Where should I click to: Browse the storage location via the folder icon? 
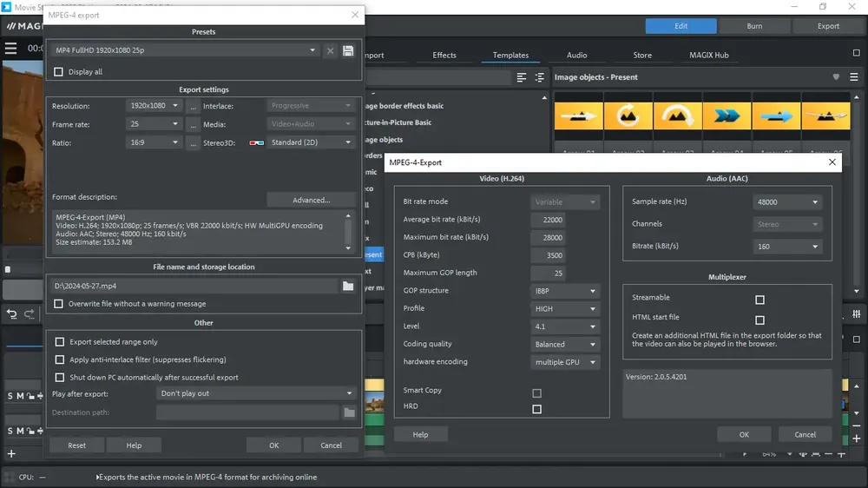tap(348, 286)
